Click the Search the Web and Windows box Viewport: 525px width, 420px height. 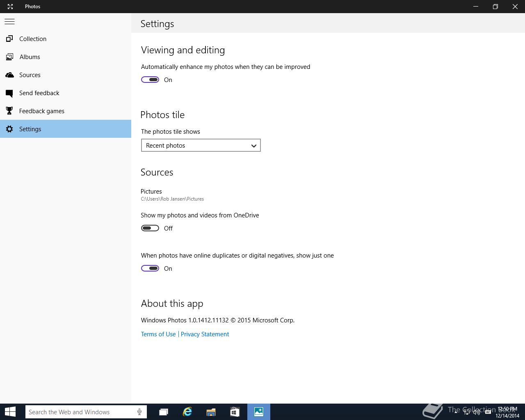pos(86,412)
